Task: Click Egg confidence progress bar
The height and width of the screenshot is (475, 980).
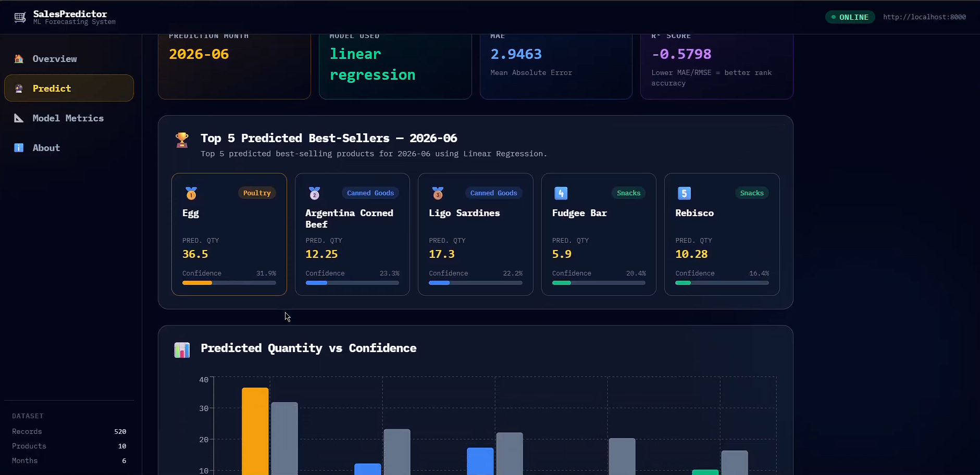Action: click(229, 283)
